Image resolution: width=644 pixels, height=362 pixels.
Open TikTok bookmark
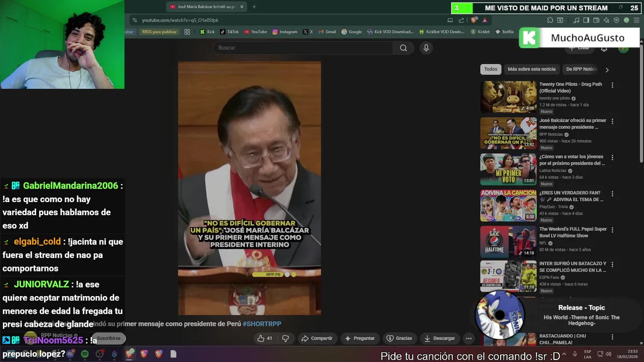point(229,32)
